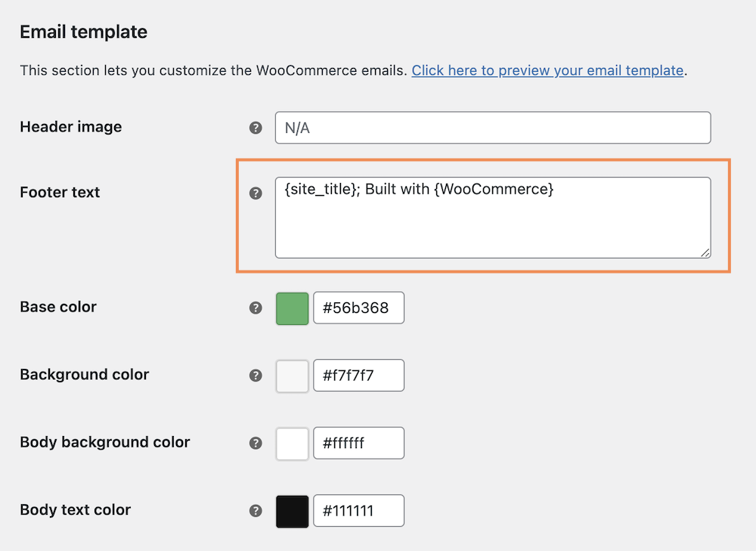The image size is (756, 551).
Task: Open the Base color help tooltip
Action: pyautogui.click(x=256, y=308)
